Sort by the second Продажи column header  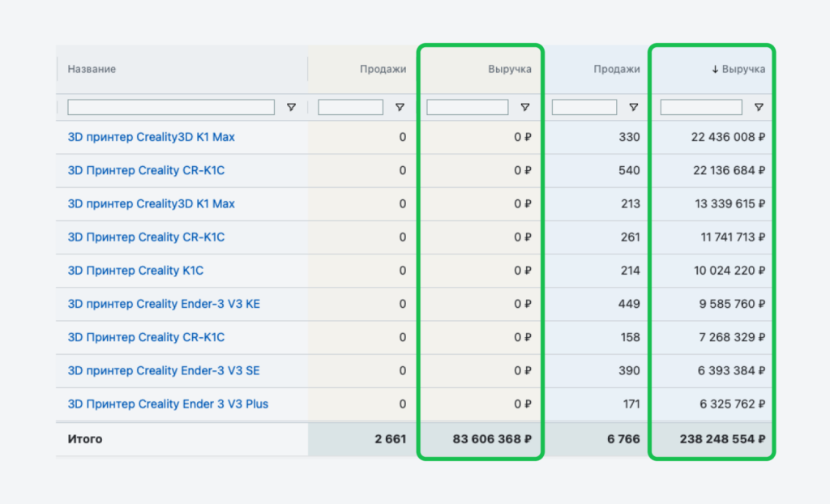[x=616, y=70]
